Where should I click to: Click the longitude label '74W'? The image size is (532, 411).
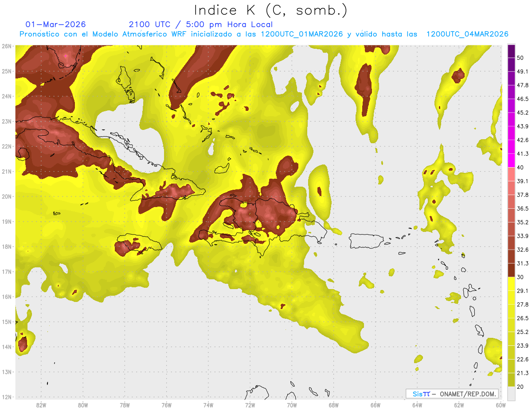[208, 405]
